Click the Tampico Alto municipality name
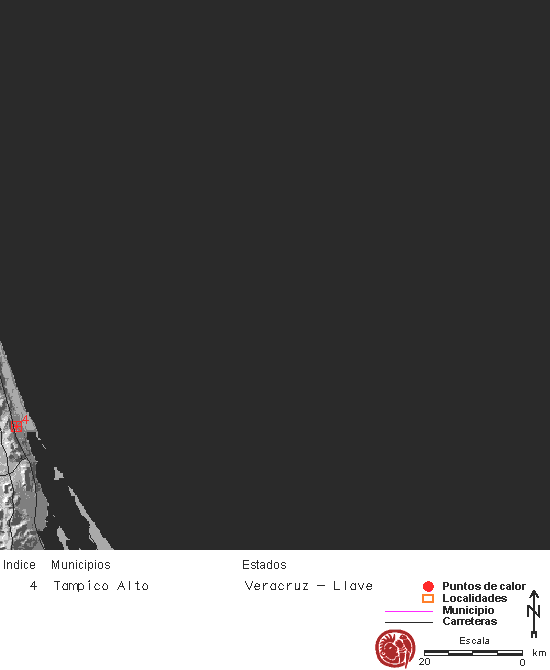 101,585
